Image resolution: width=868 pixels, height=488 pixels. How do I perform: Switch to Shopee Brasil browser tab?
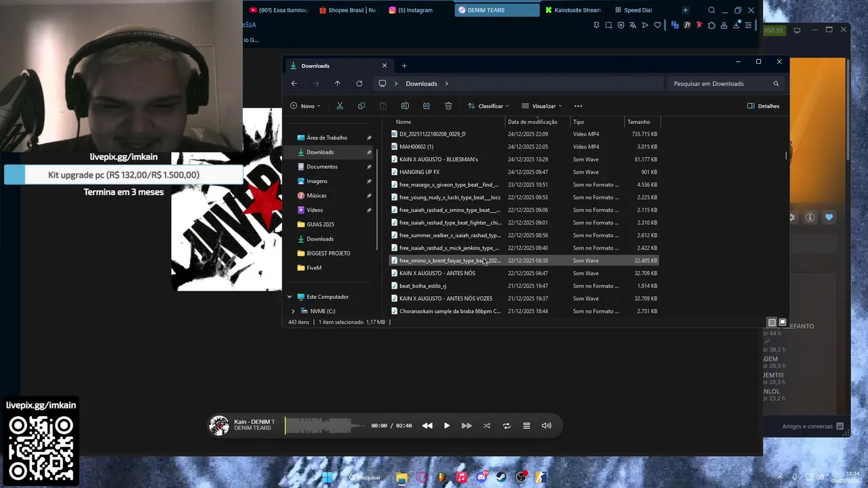[x=347, y=10]
